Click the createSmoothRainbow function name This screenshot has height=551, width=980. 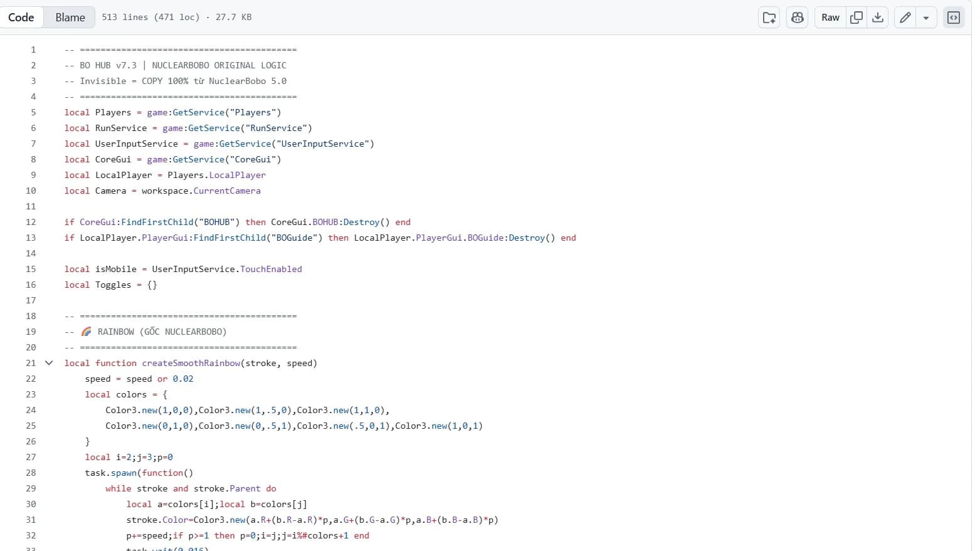click(x=191, y=363)
